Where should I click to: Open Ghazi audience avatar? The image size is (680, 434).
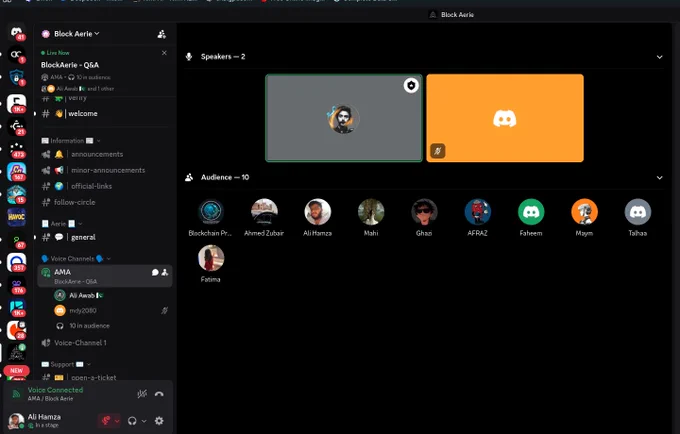pos(424,212)
